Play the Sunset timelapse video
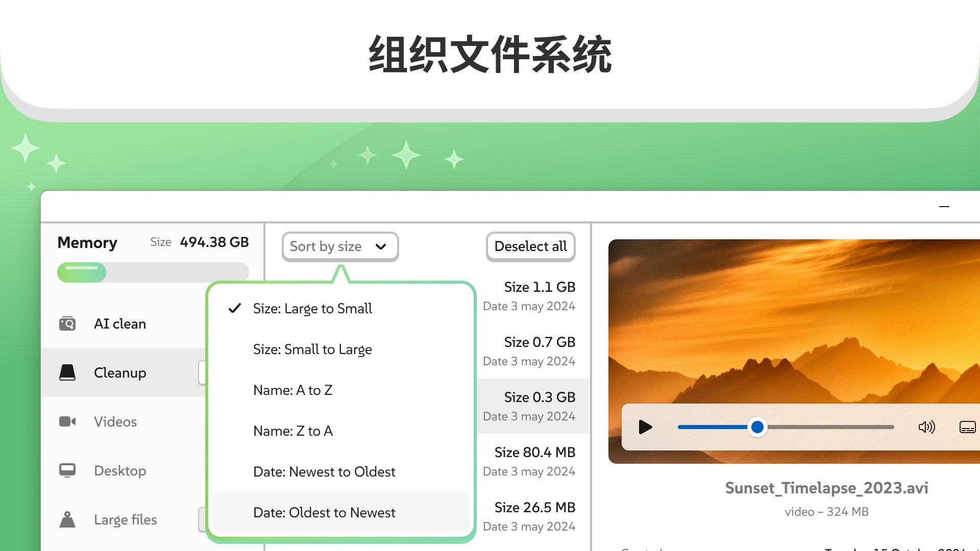 pos(645,427)
